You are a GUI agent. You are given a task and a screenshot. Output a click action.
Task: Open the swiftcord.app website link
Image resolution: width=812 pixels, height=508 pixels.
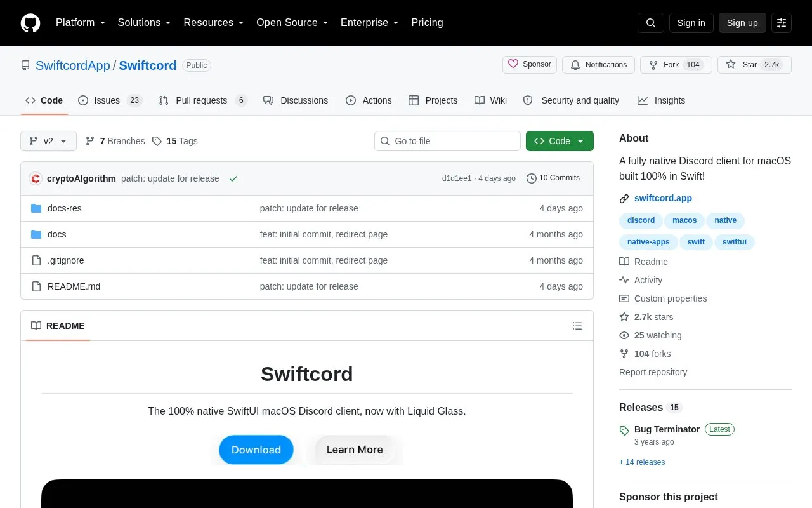pos(663,198)
